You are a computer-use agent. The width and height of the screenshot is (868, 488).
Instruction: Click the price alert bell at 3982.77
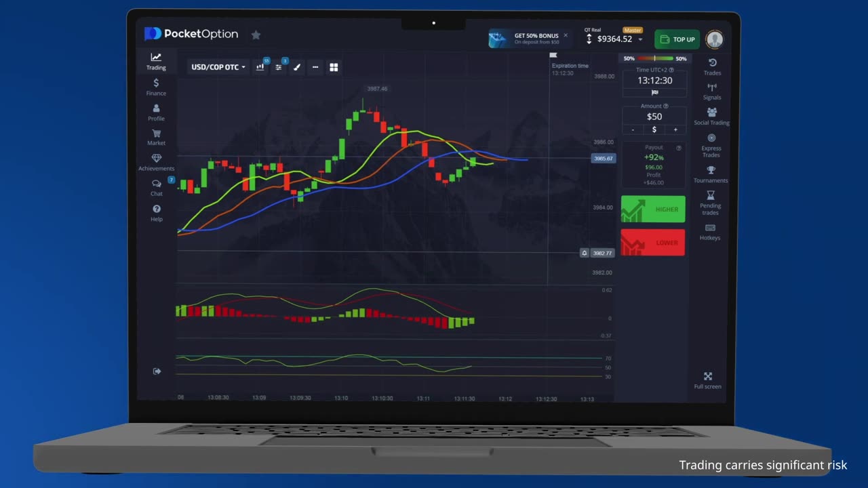pyautogui.click(x=585, y=253)
